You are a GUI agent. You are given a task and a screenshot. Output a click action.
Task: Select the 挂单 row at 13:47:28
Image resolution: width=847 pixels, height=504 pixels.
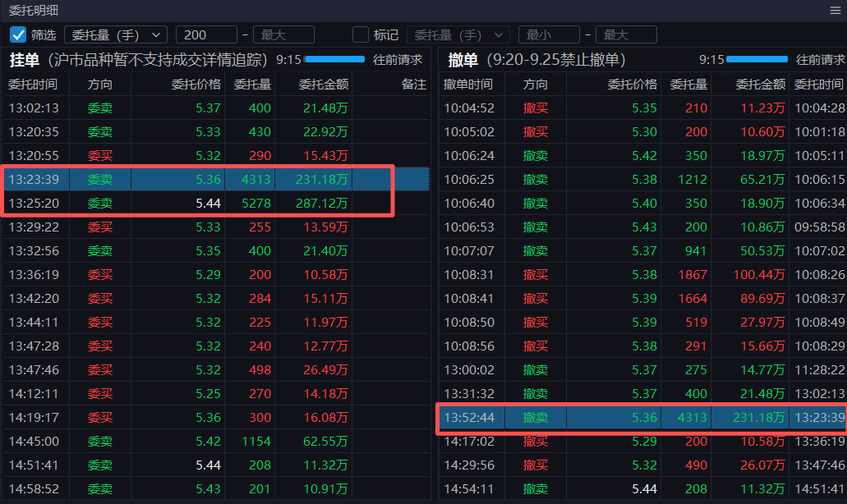216,346
